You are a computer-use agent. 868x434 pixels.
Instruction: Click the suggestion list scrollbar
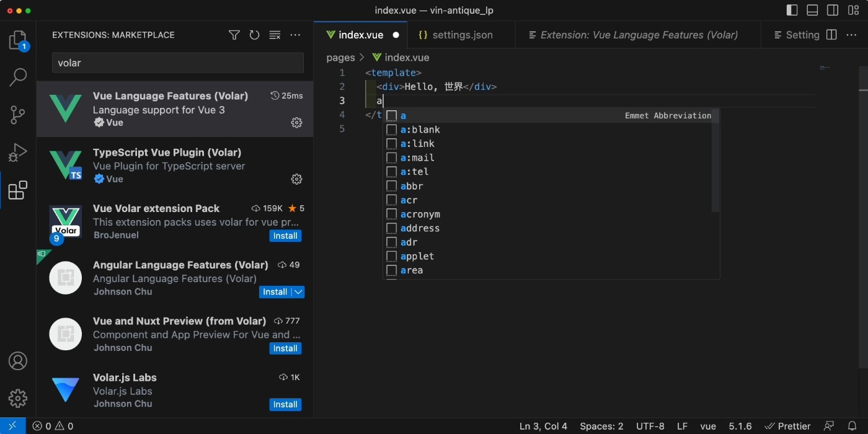tap(715, 161)
